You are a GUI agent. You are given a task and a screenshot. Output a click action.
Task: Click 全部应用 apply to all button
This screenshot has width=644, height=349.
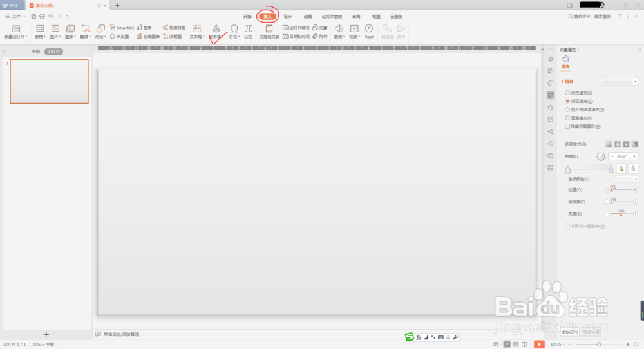coord(570,332)
